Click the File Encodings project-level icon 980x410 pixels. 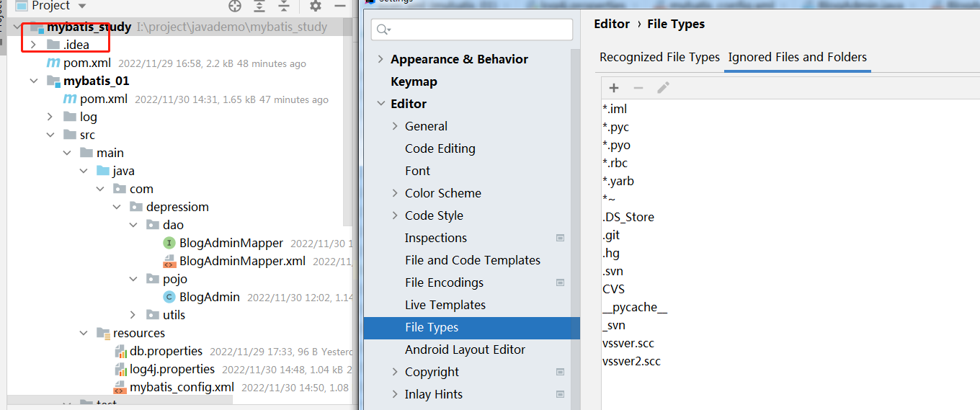(x=560, y=282)
